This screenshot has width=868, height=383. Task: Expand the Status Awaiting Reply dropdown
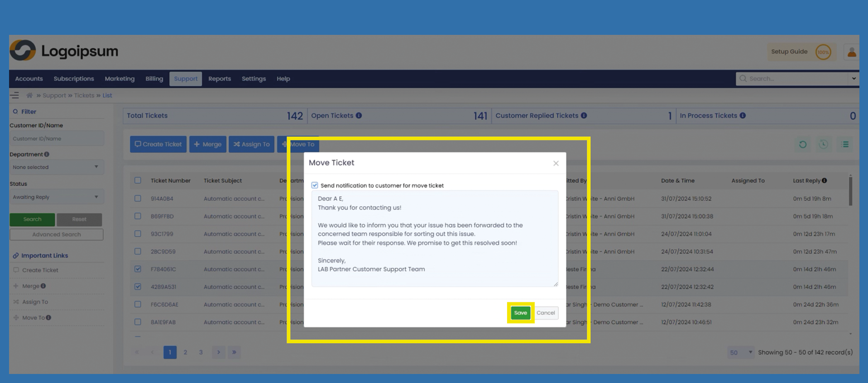pyautogui.click(x=56, y=197)
